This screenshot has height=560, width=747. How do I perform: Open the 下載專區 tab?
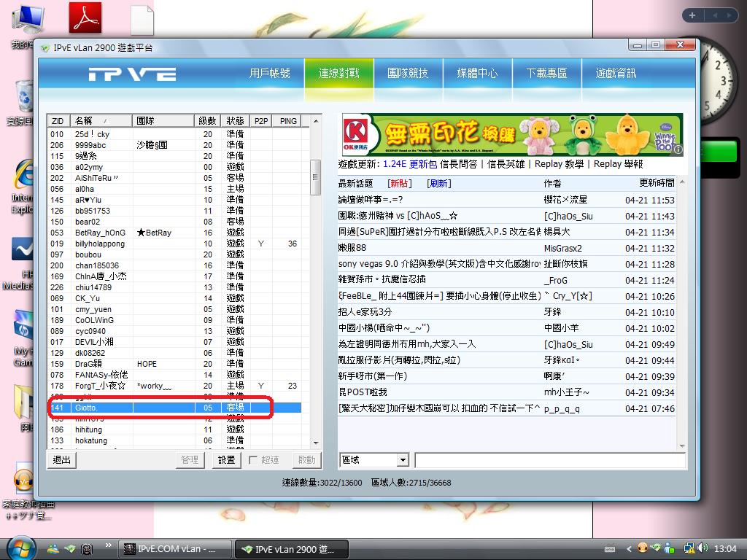tap(546, 74)
